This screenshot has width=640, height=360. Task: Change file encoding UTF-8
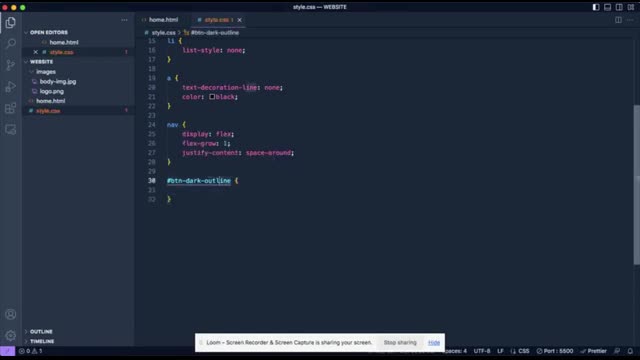[x=482, y=351]
